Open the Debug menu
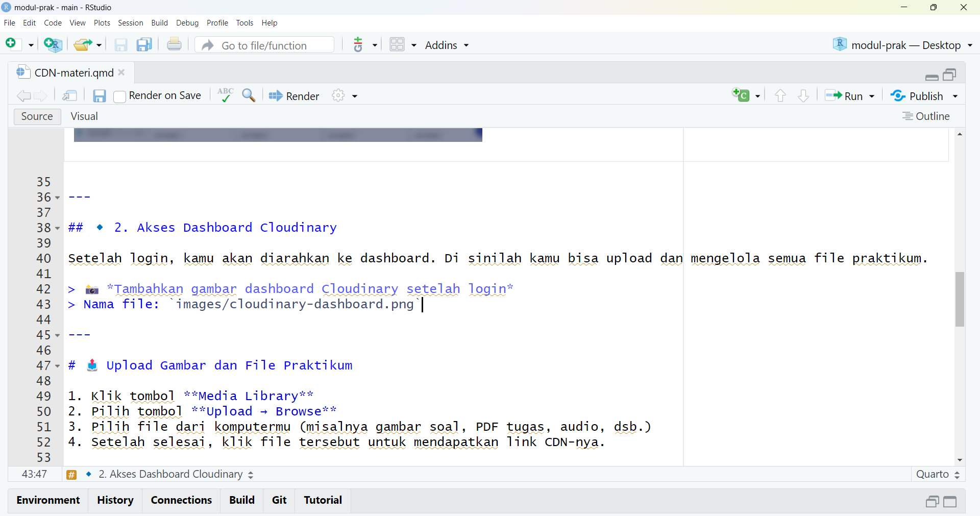Screen dimensions: 980x516 coord(187,23)
